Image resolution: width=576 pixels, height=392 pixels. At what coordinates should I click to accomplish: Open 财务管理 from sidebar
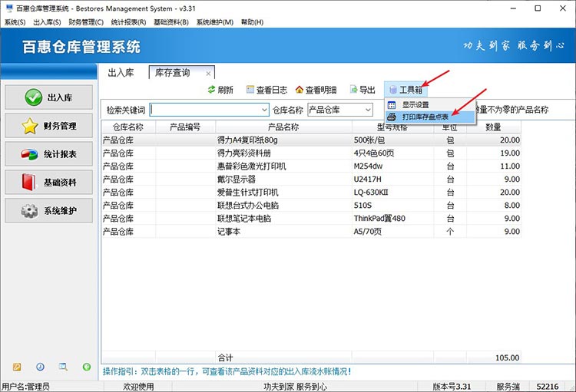point(49,126)
